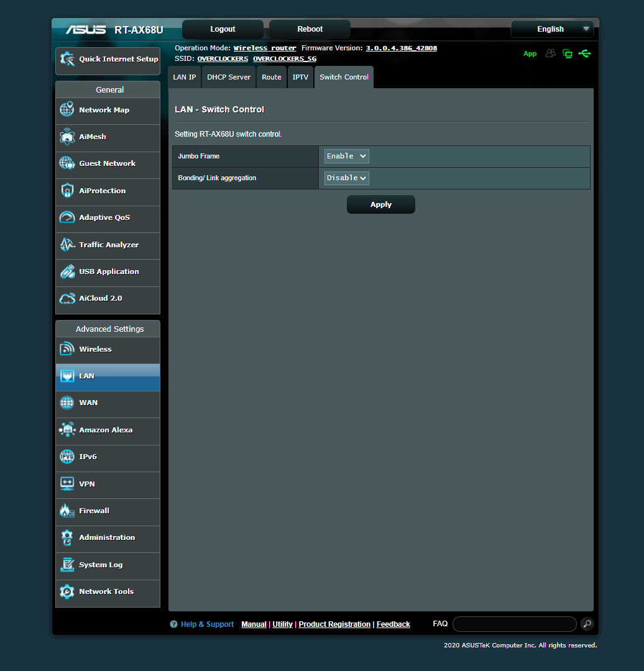Viewport: 644px width, 671px height.
Task: Switch to the Route tab
Action: click(272, 77)
